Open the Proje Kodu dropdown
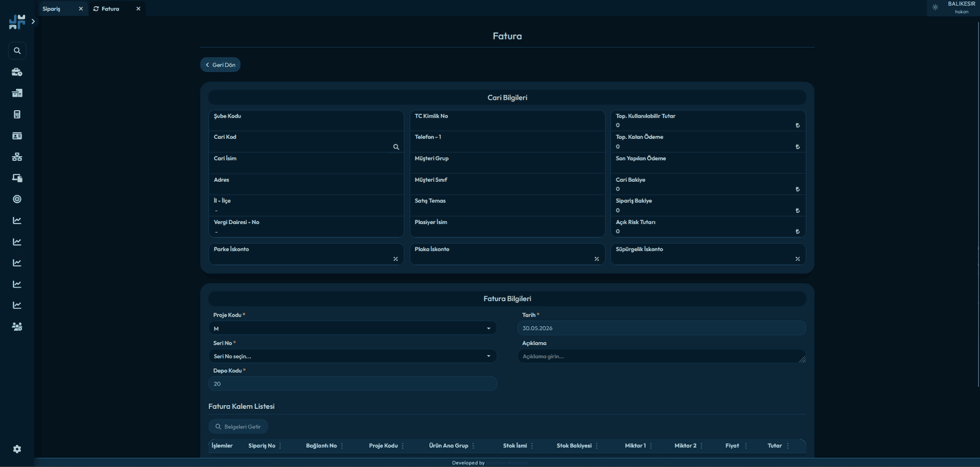The width and height of the screenshot is (980, 467). pos(353,329)
